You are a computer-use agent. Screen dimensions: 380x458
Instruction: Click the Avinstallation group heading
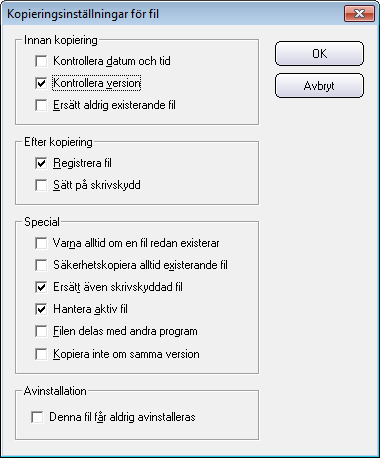point(55,391)
